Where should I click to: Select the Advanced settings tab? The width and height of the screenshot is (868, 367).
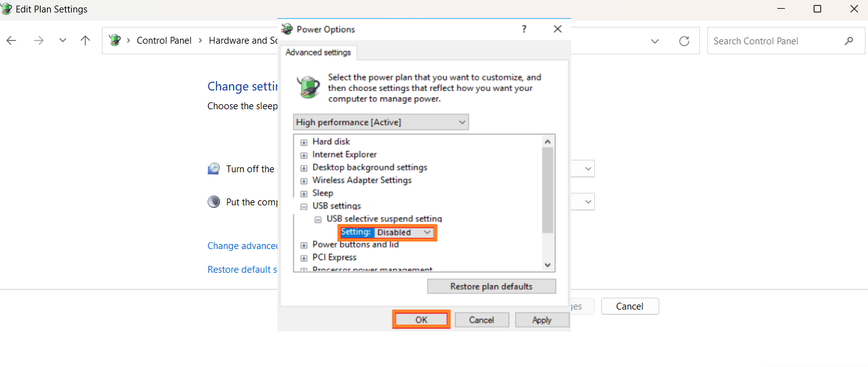[318, 52]
